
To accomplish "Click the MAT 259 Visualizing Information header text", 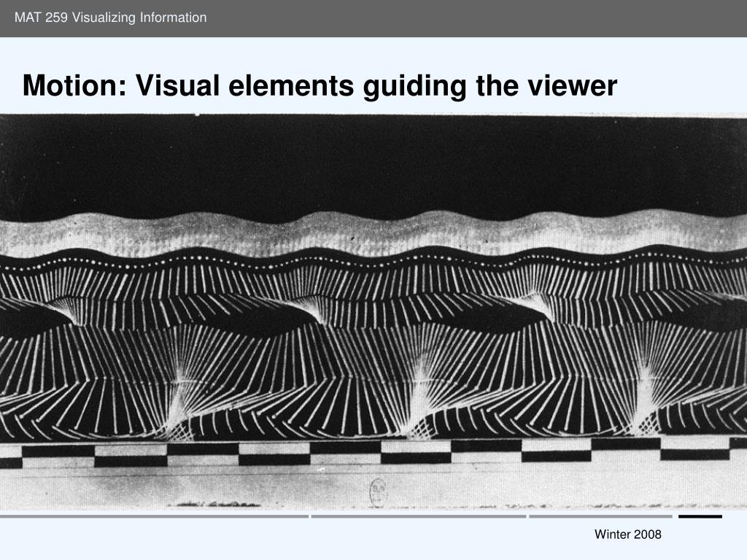I will [x=111, y=17].
